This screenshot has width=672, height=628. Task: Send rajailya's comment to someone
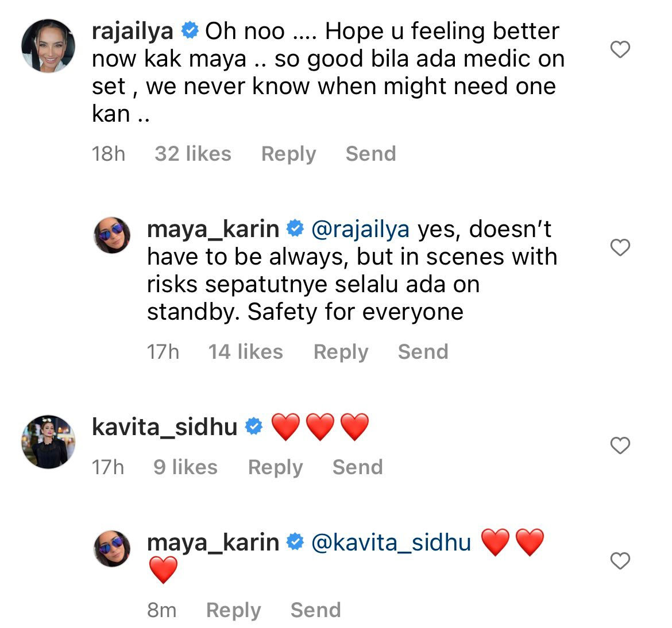tap(370, 153)
